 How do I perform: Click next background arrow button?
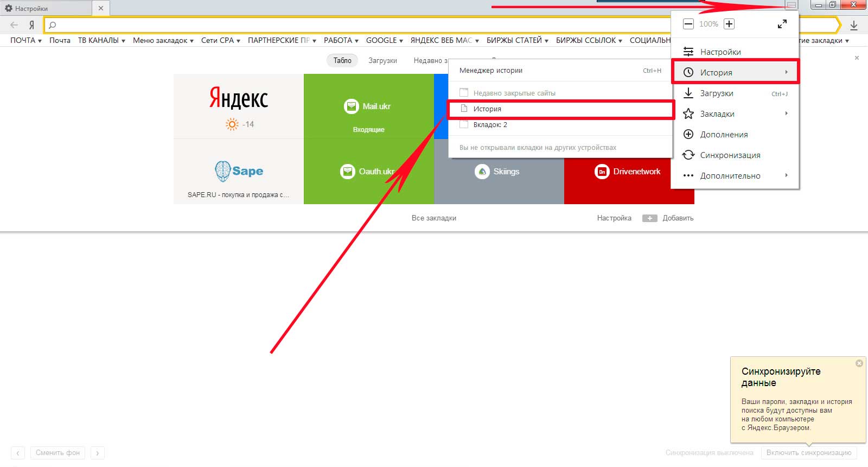98,452
